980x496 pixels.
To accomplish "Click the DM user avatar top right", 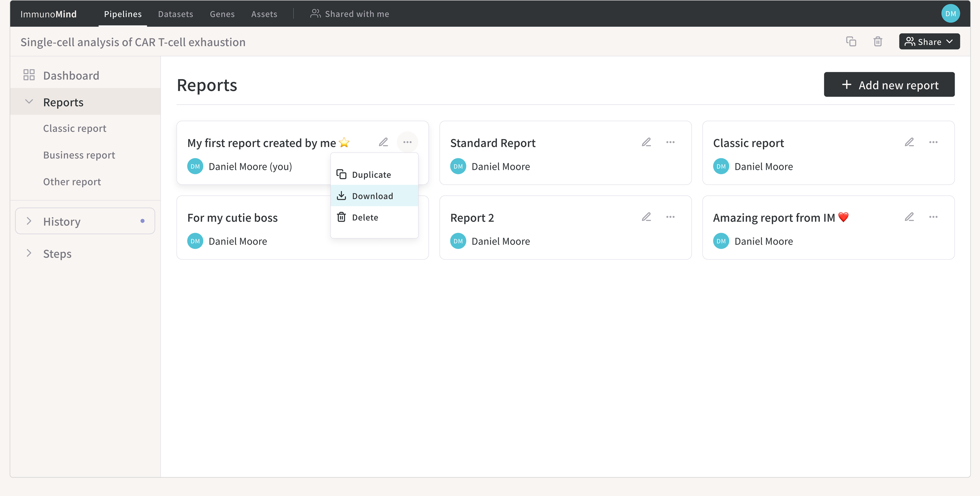I will (950, 14).
